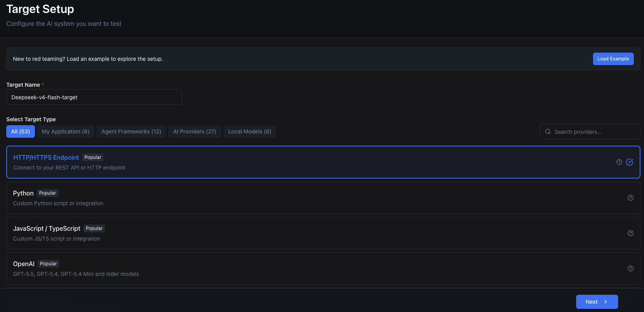Open help icon for Python provider

[631, 198]
